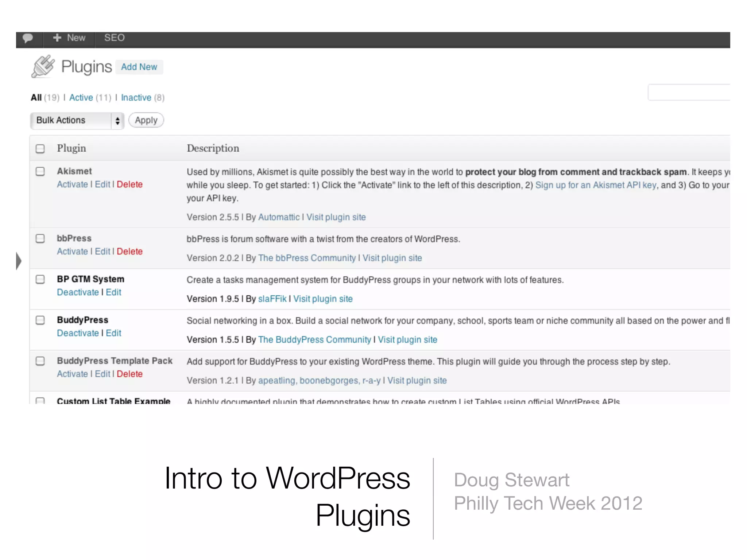Viewport: 747px width, 560px height.
Task: Activate the Akismet plugin
Action: click(72, 184)
